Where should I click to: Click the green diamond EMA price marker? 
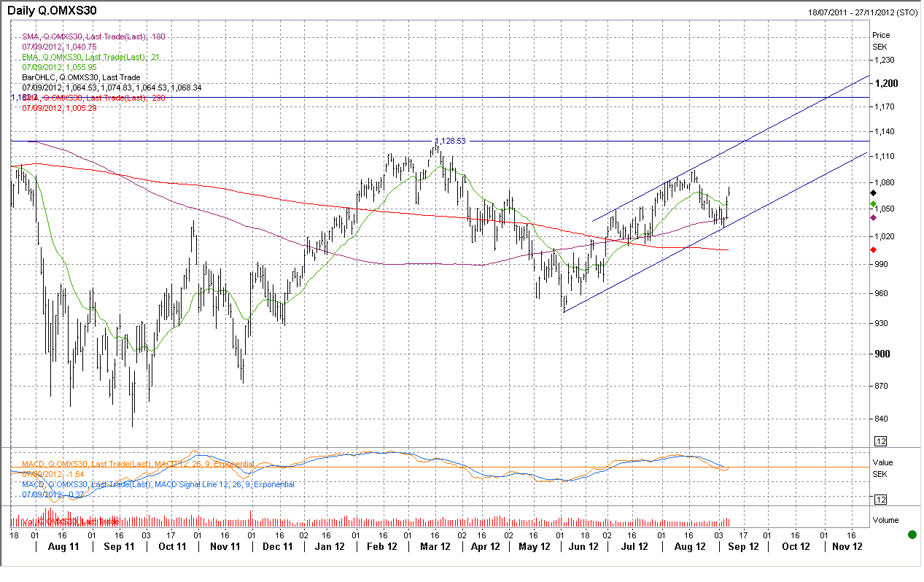tap(874, 203)
